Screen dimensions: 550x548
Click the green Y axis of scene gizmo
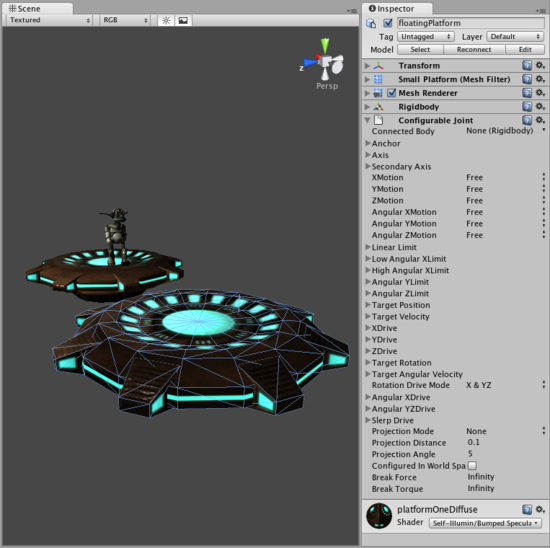click(325, 46)
